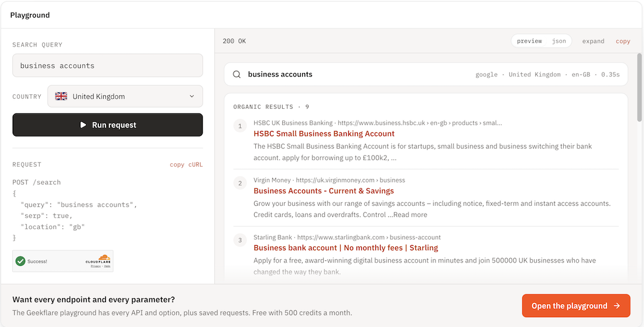Click the google · United Kingdom · en-GB metadata
The height and width of the screenshot is (327, 644).
coord(547,74)
